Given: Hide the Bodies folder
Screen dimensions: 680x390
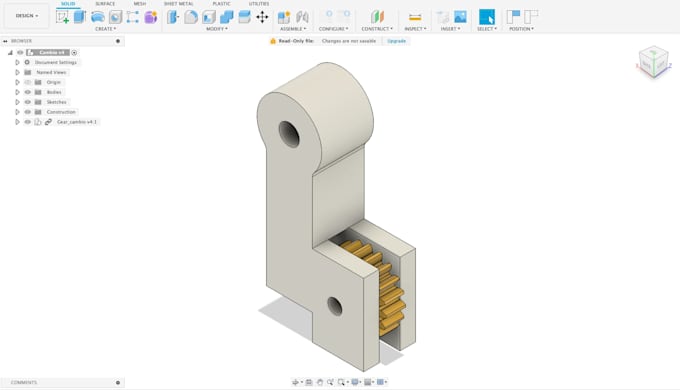Looking at the screenshot, I should click(28, 92).
